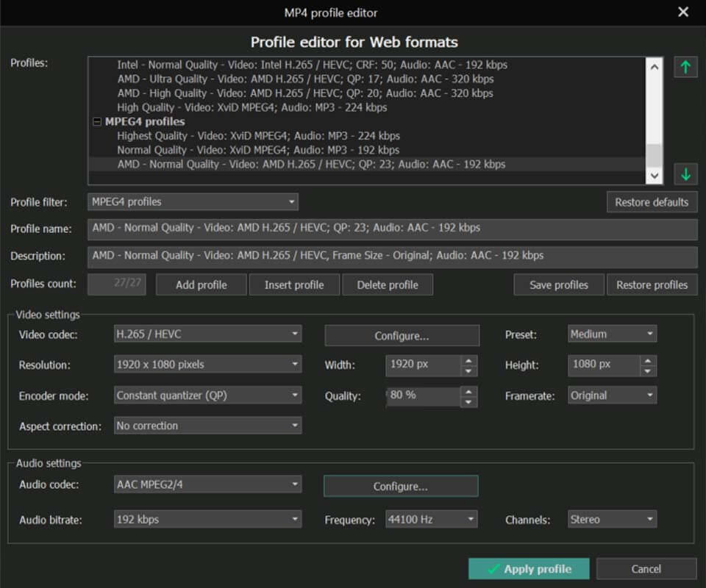Viewport: 706px width, 588px height.
Task: Open the Video codec dropdown
Action: [207, 334]
